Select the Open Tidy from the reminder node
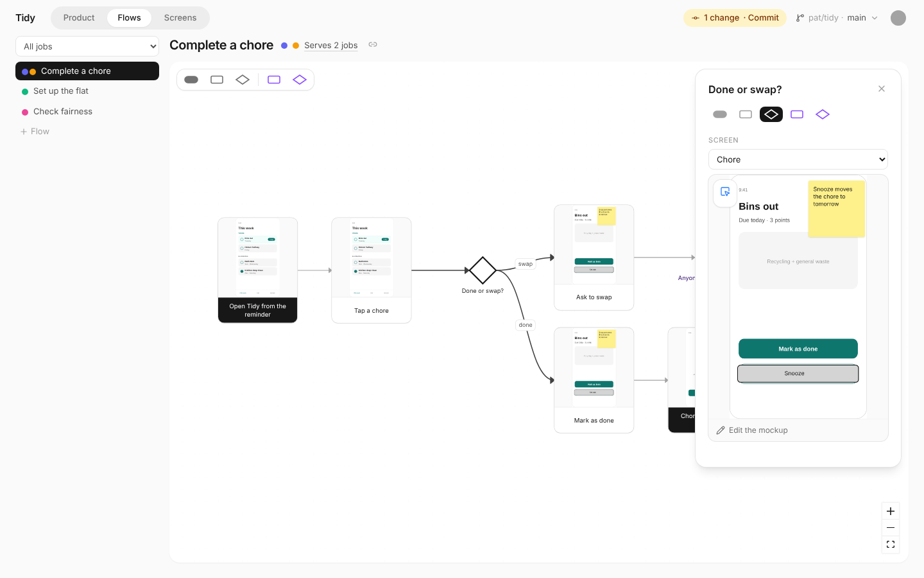This screenshot has width=924, height=578. (257, 270)
